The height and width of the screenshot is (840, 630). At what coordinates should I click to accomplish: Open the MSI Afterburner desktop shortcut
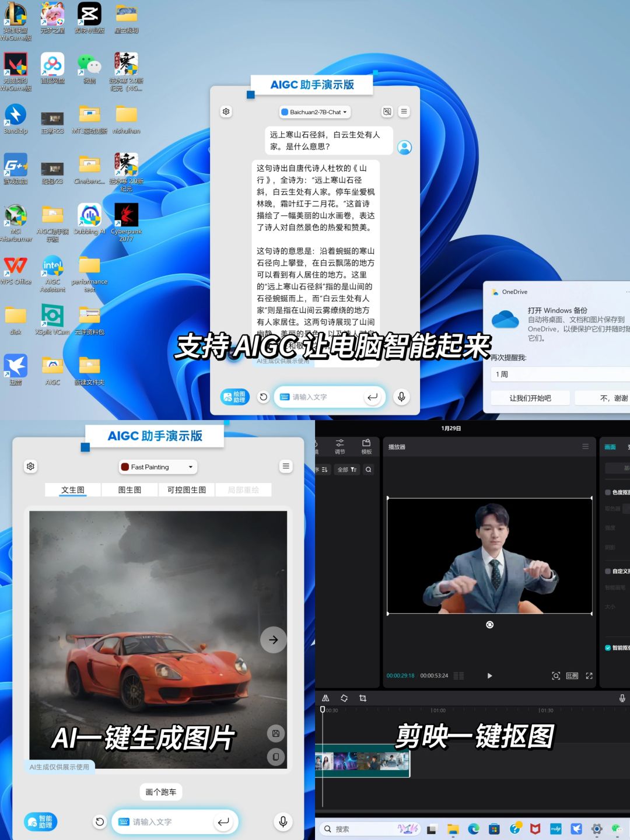[x=16, y=223]
